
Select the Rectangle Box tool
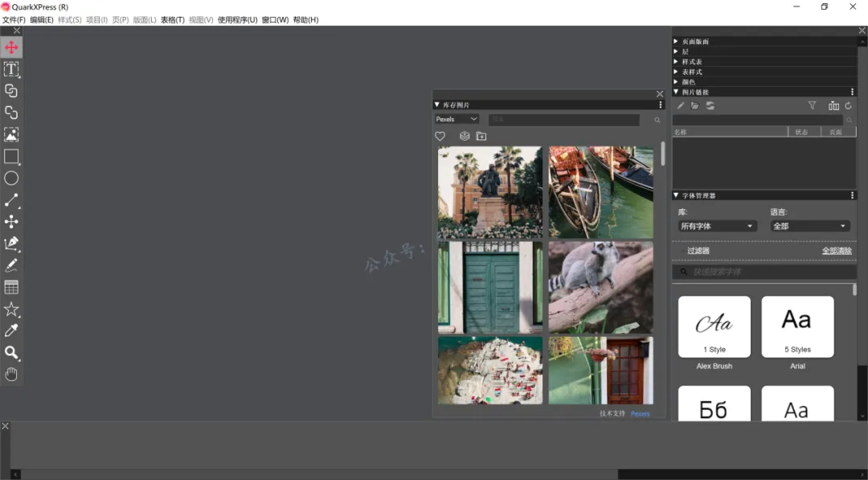pyautogui.click(x=11, y=156)
